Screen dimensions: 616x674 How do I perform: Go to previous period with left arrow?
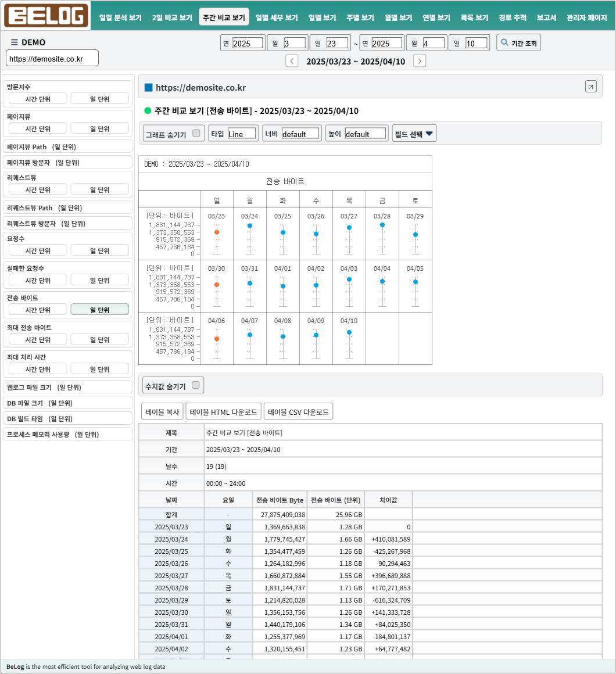coord(292,61)
